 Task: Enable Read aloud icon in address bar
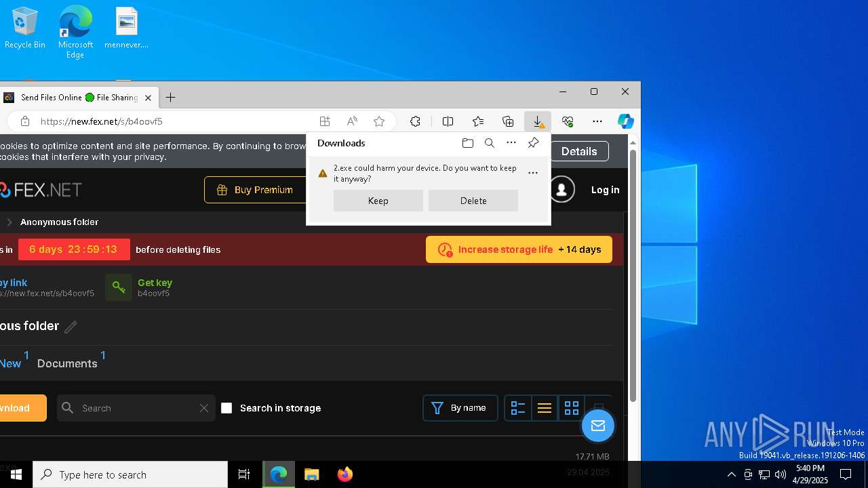[352, 121]
